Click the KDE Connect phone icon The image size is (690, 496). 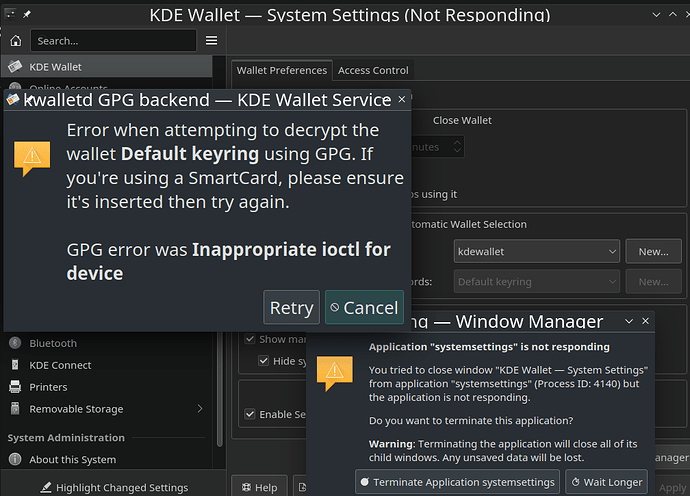pos(15,365)
